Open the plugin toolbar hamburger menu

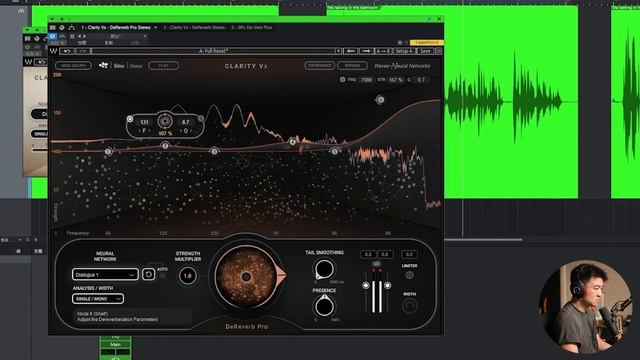click(439, 51)
